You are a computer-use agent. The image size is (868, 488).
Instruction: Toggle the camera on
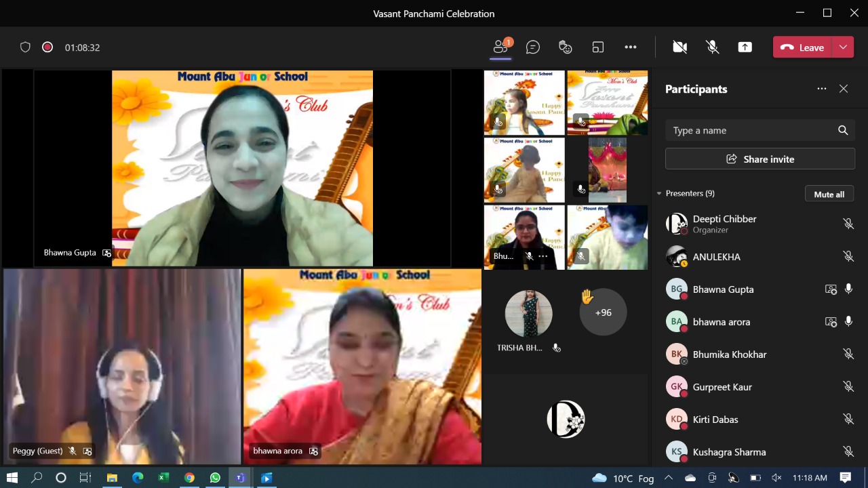point(679,47)
